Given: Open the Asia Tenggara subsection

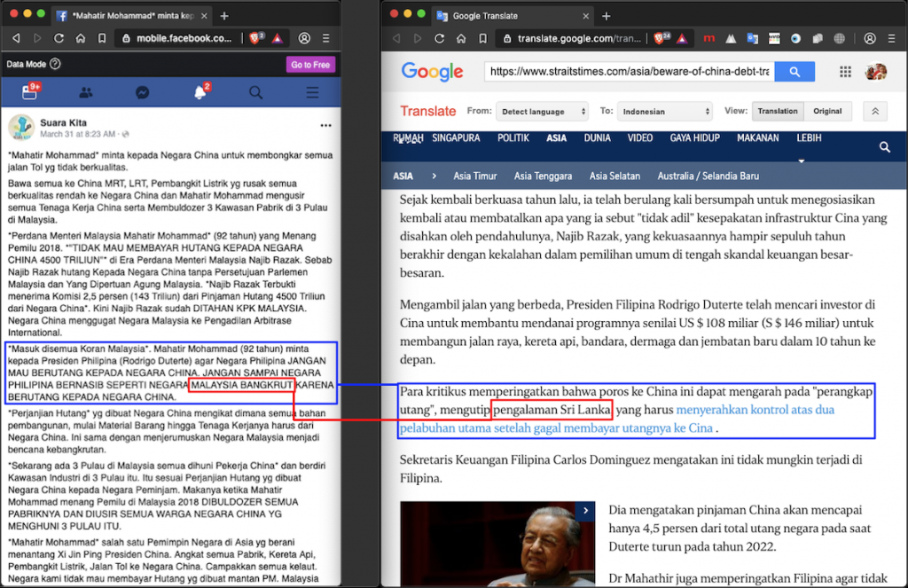Looking at the screenshot, I should (x=544, y=176).
